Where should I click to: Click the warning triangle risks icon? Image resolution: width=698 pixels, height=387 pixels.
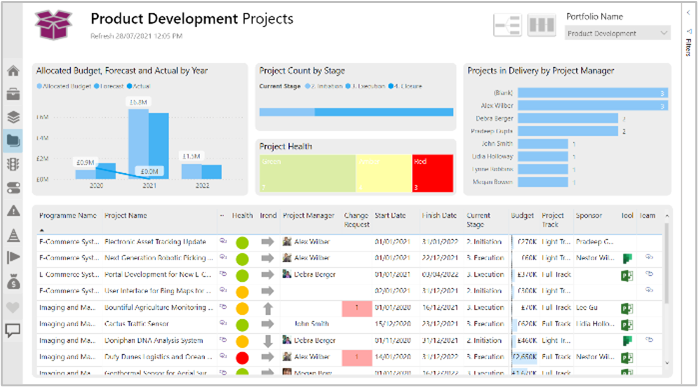13,211
